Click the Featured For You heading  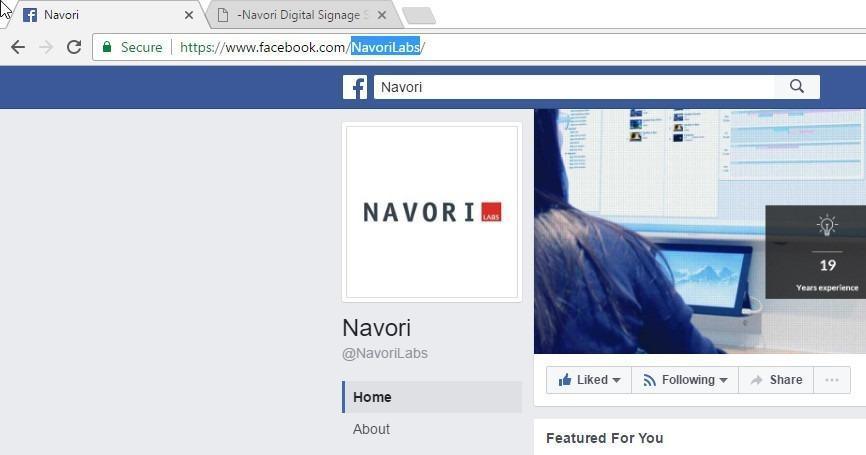click(605, 438)
